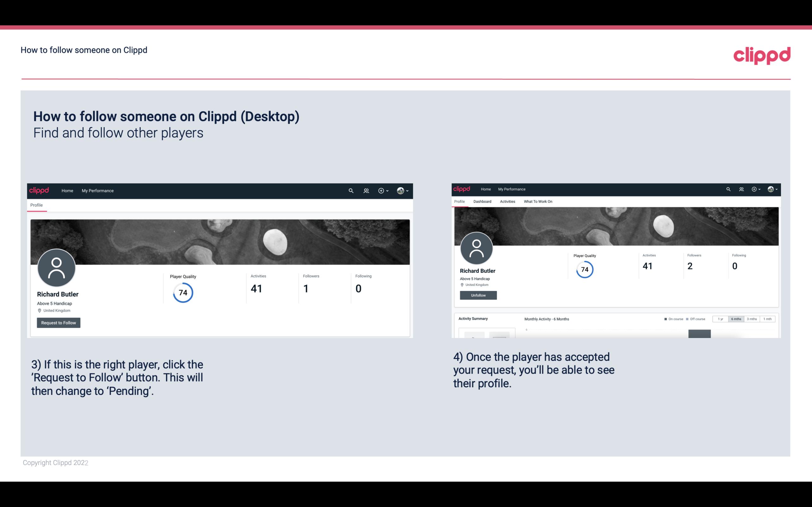This screenshot has width=812, height=507.
Task: Switch to the 'Activities' tab
Action: (507, 202)
